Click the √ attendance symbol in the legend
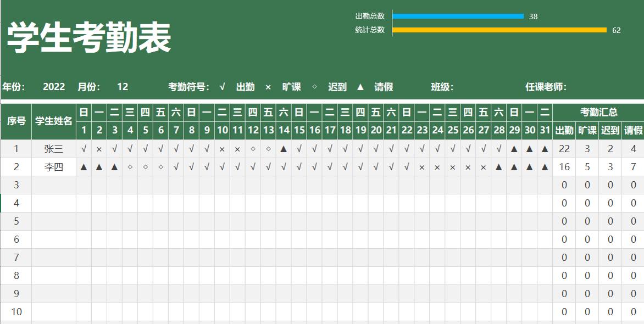644x324 pixels. point(222,87)
